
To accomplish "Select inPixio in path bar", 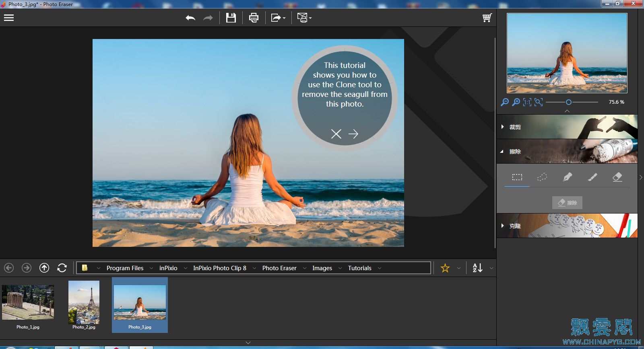I will coord(168,268).
